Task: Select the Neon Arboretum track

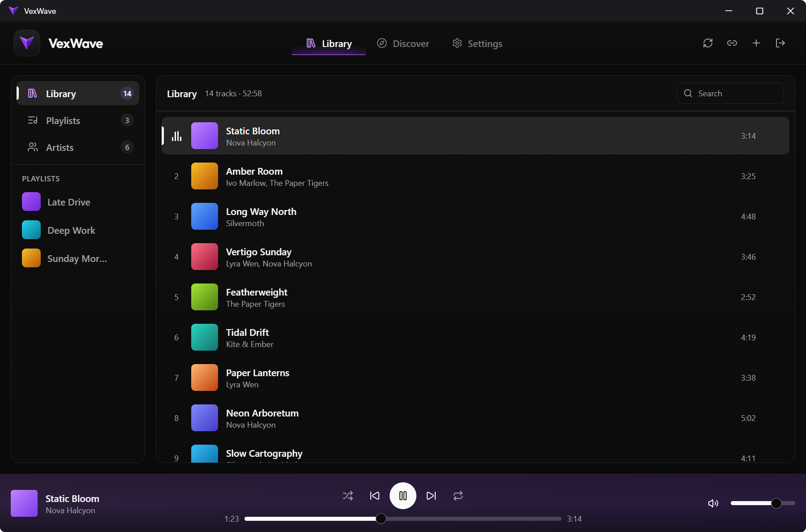Action: pyautogui.click(x=475, y=418)
